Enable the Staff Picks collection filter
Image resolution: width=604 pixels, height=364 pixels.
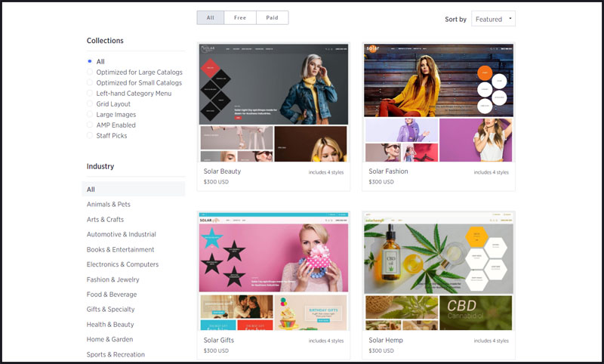click(x=91, y=136)
